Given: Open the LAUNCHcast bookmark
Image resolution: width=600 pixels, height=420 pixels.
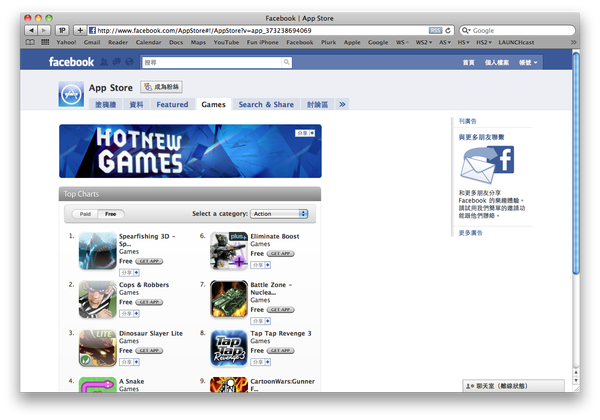Looking at the screenshot, I should [x=516, y=42].
